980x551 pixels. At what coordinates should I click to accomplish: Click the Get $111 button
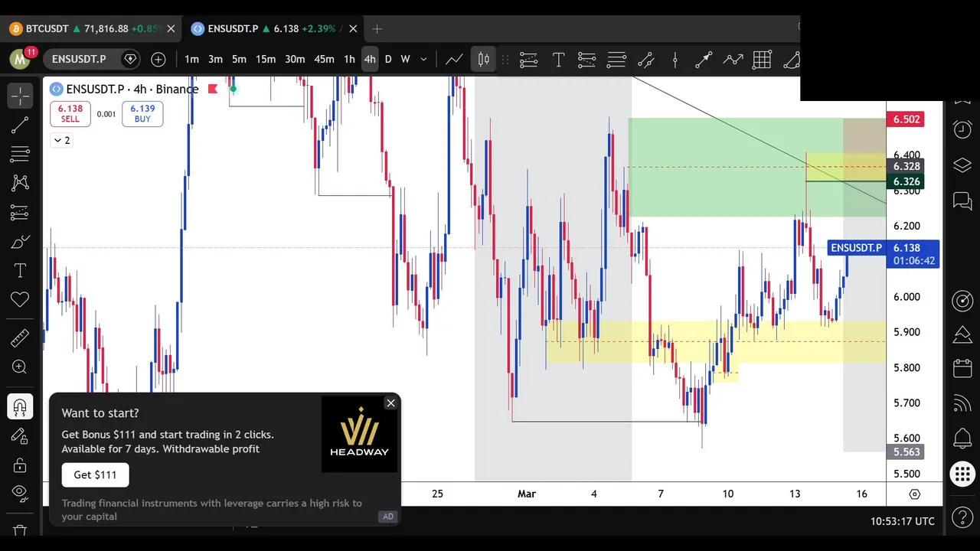tap(95, 474)
